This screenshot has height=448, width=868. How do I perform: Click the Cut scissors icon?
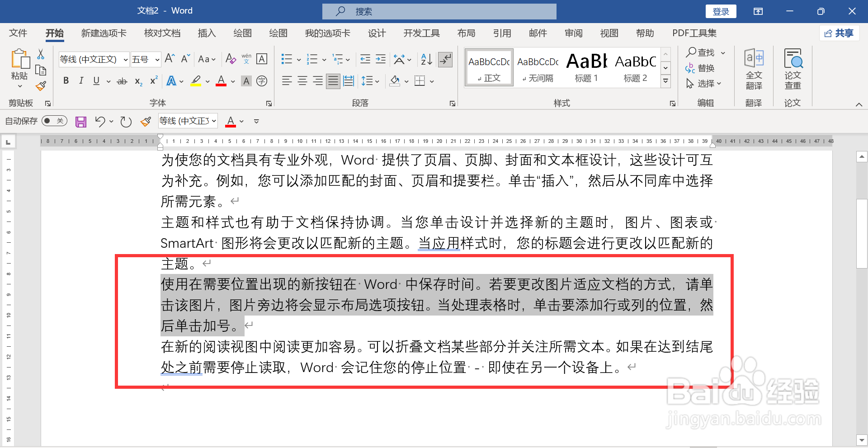pyautogui.click(x=41, y=55)
